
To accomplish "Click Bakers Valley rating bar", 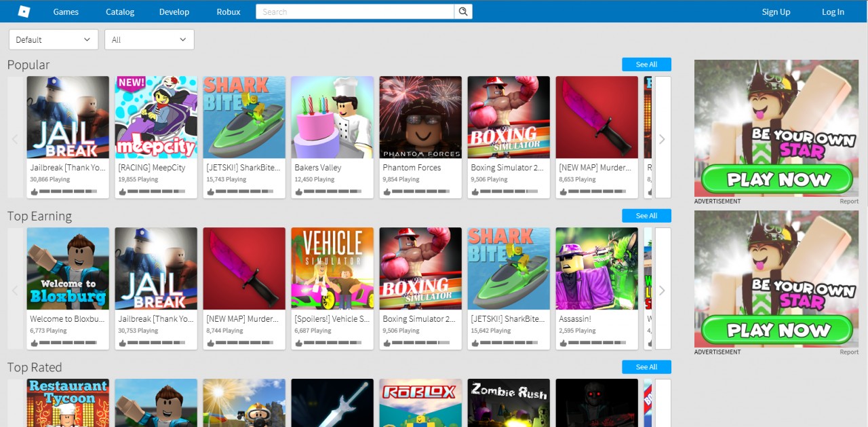I will tap(333, 192).
